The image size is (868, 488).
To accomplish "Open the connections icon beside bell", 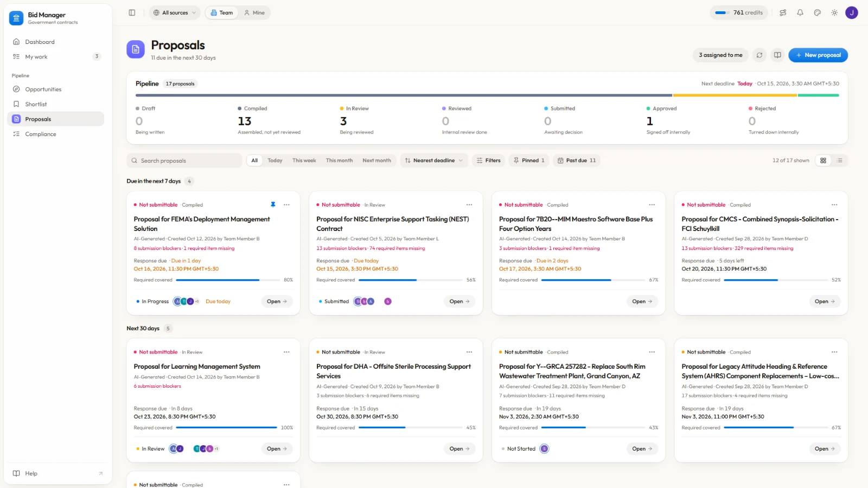I will (783, 12).
